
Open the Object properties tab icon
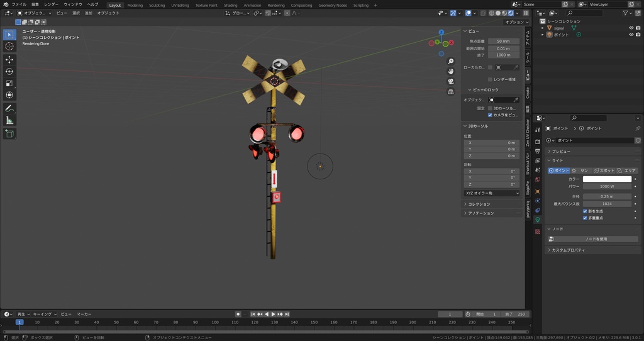(538, 191)
